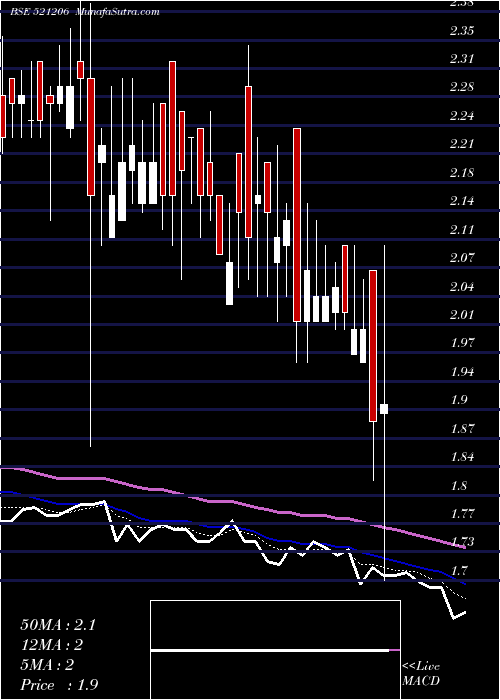The width and height of the screenshot is (500, 700).
Task: Click the 1.73 price axis label
Action: coord(462,542)
